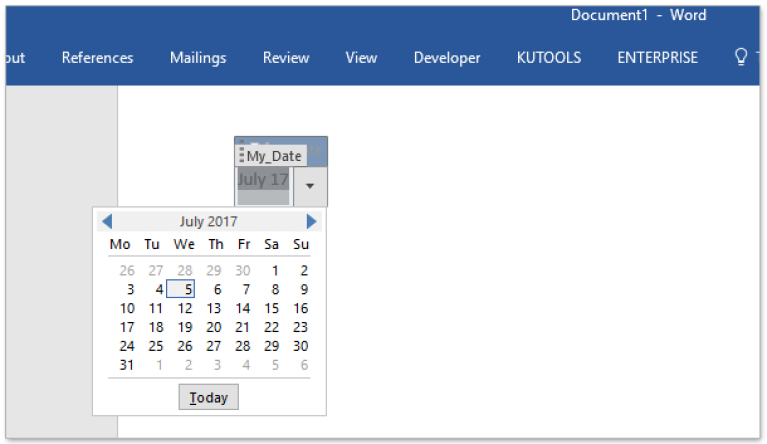
Task: Select grayed June 26 date
Action: pyautogui.click(x=127, y=271)
